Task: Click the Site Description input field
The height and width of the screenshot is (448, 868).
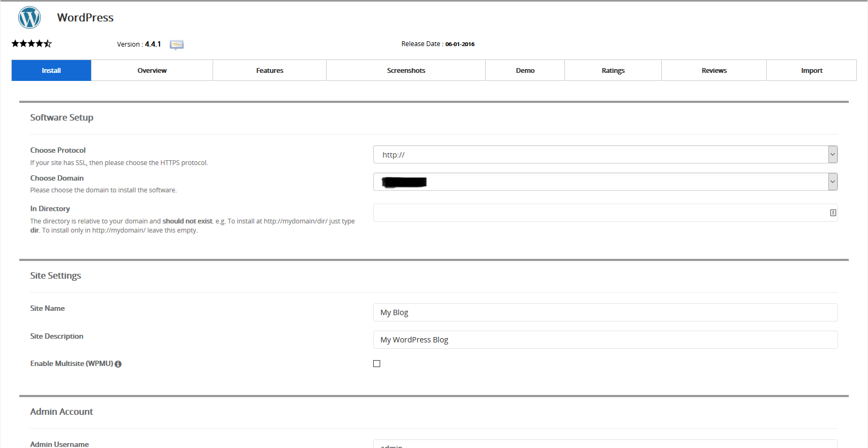Action: (x=605, y=340)
